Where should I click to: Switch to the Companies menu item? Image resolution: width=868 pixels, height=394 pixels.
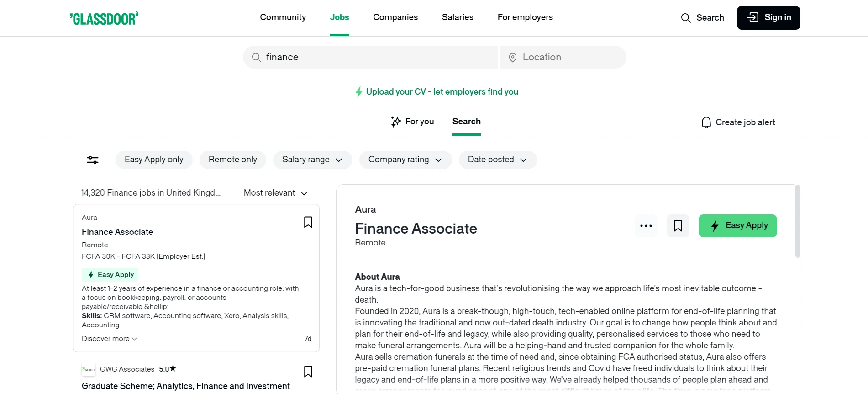point(395,17)
